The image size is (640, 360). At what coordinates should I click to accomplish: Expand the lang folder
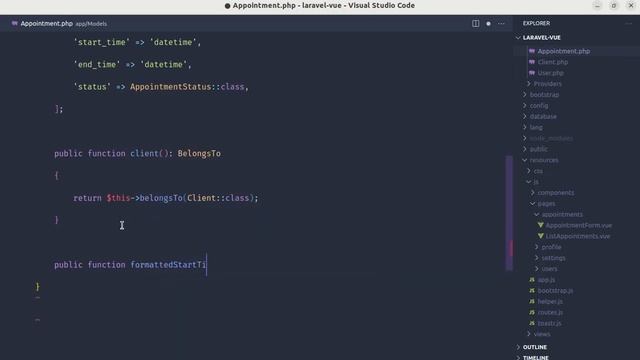tap(525, 127)
